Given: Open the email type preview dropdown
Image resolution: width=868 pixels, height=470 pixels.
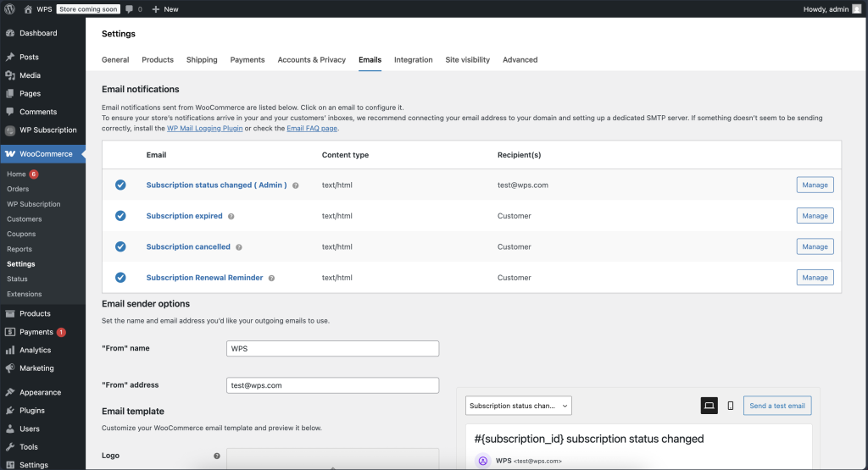Looking at the screenshot, I should pos(519,406).
